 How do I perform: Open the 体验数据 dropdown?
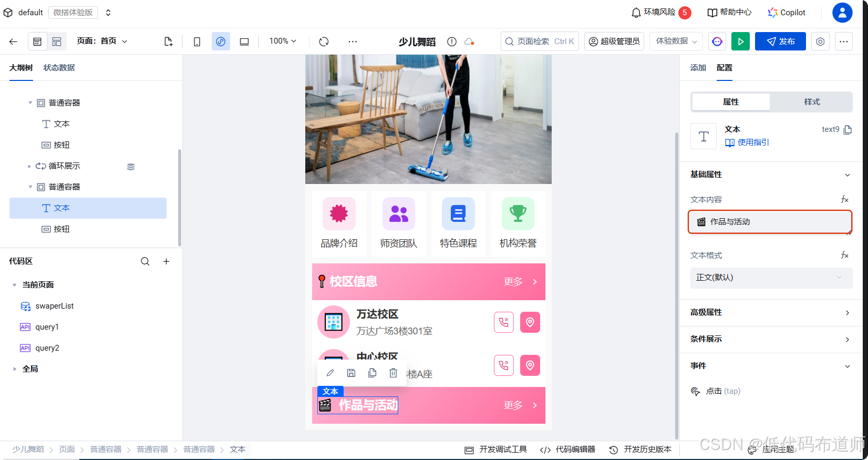[x=676, y=41]
